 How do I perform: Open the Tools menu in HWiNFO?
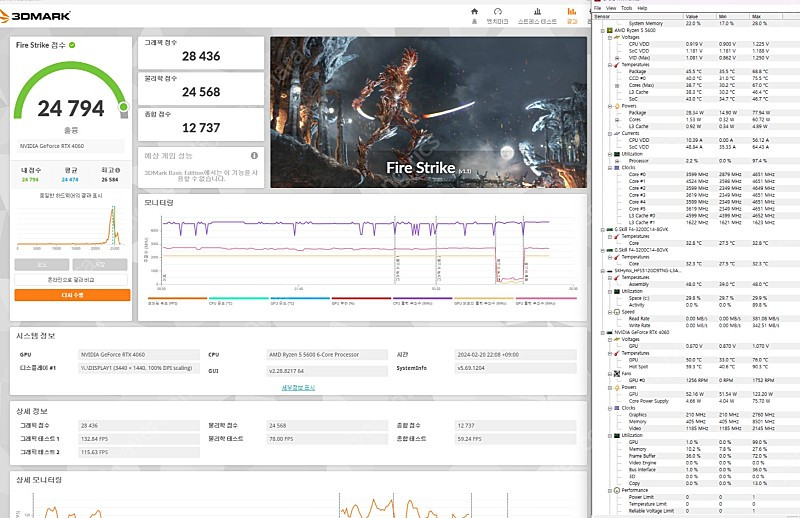click(x=627, y=8)
